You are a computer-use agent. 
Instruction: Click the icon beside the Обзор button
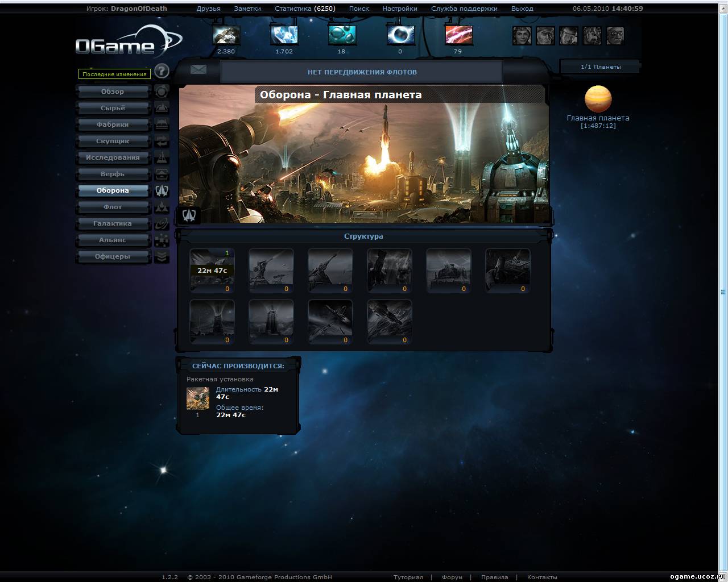point(162,92)
